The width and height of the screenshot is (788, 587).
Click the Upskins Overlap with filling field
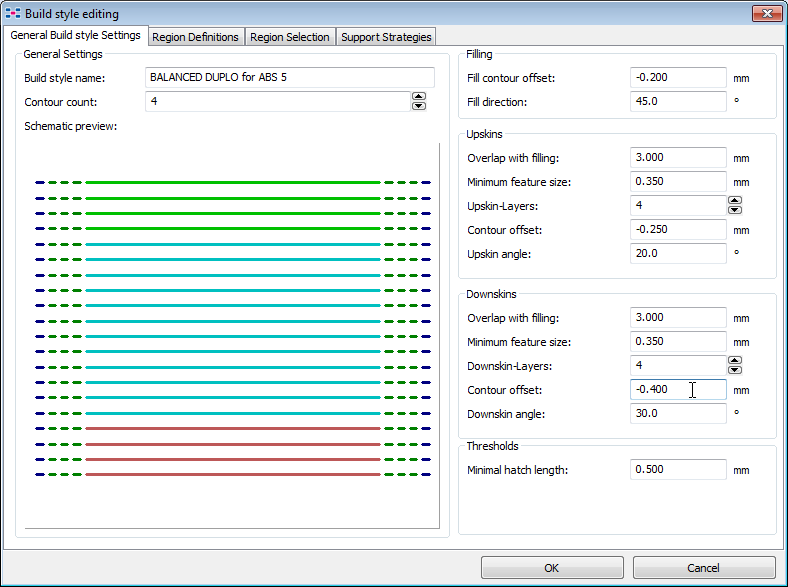[x=678, y=158]
